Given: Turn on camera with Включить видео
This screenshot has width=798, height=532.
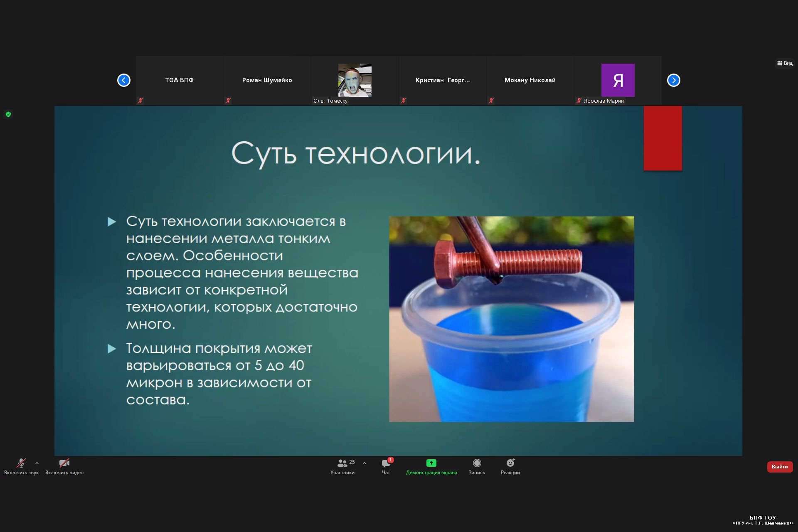Looking at the screenshot, I should pyautogui.click(x=64, y=467).
